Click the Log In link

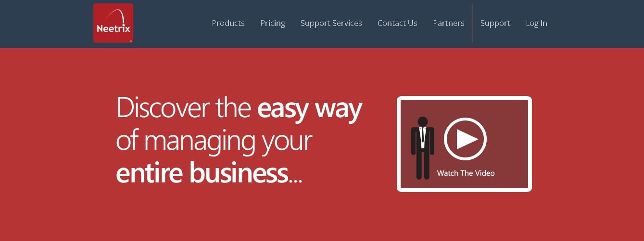tap(536, 23)
